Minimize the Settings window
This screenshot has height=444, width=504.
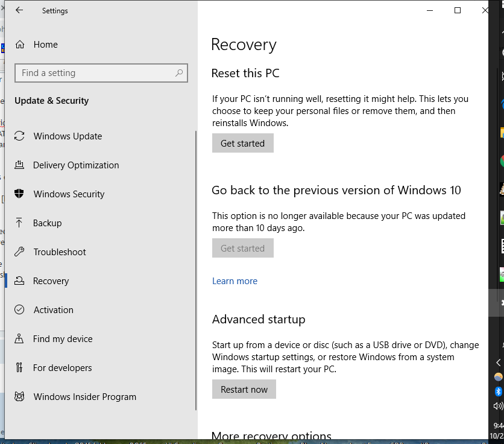click(x=430, y=10)
